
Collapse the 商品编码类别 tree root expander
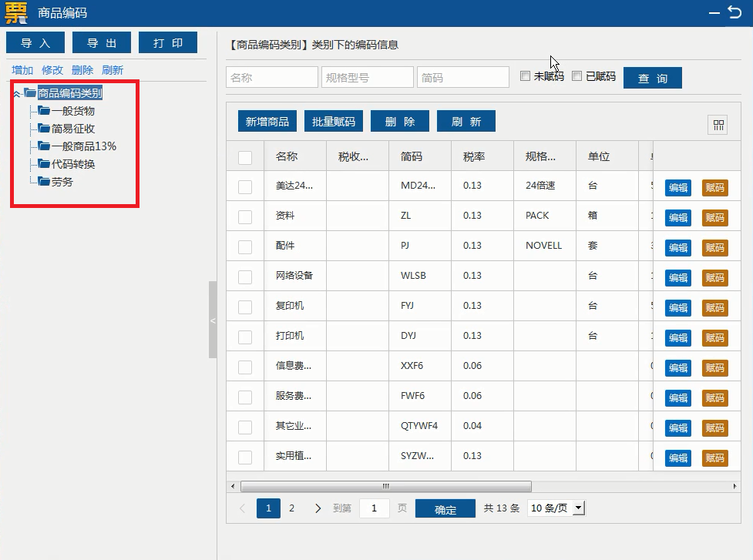17,93
